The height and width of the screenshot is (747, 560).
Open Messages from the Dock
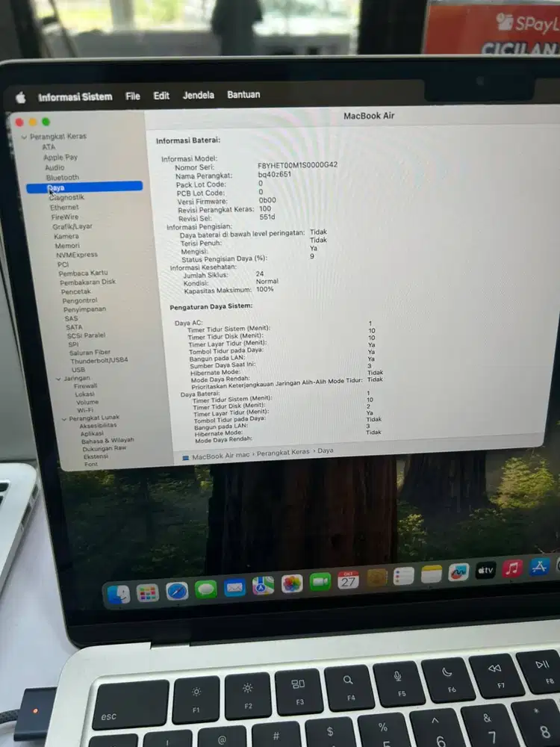pyautogui.click(x=206, y=590)
